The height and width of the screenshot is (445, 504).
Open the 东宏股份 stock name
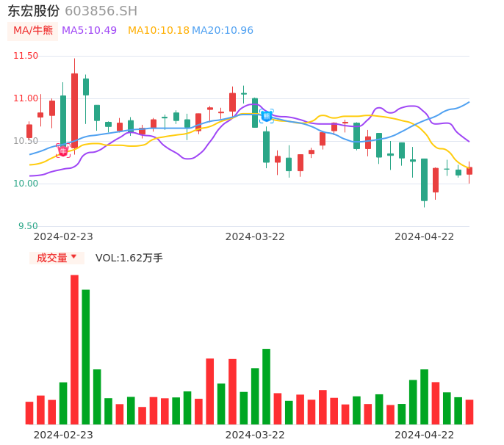(33, 11)
